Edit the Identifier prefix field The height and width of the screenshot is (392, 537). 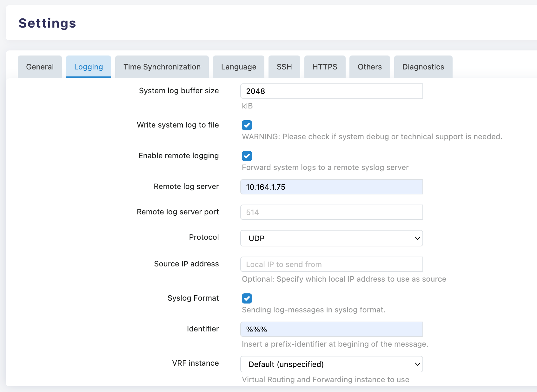331,329
